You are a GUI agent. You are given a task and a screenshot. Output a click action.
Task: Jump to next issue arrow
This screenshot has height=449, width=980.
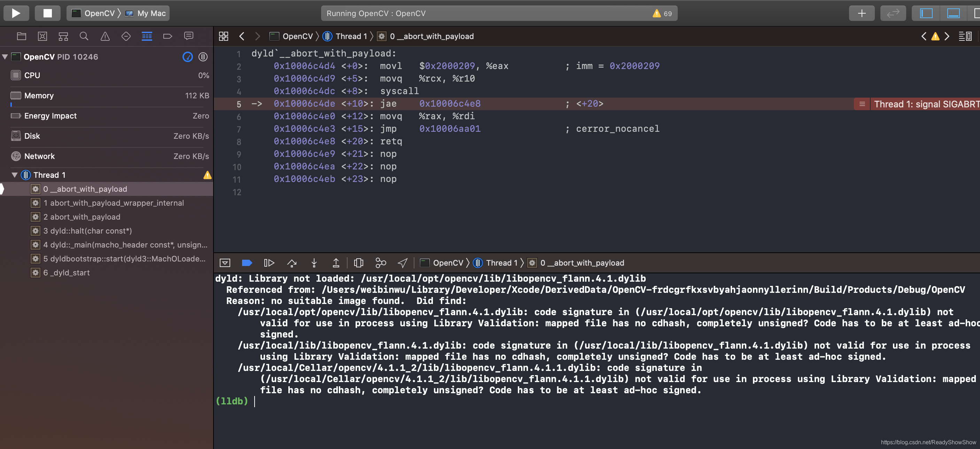tap(947, 36)
